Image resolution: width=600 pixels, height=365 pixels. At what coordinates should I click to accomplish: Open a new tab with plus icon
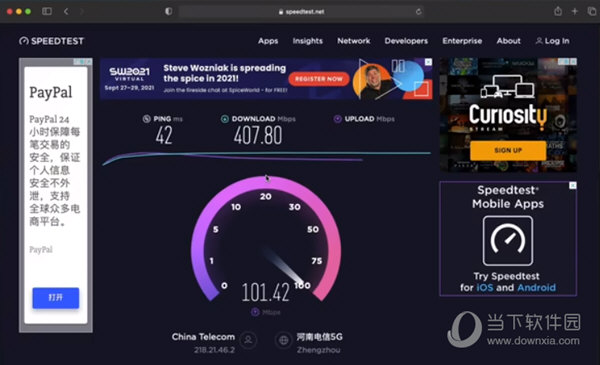coord(574,11)
